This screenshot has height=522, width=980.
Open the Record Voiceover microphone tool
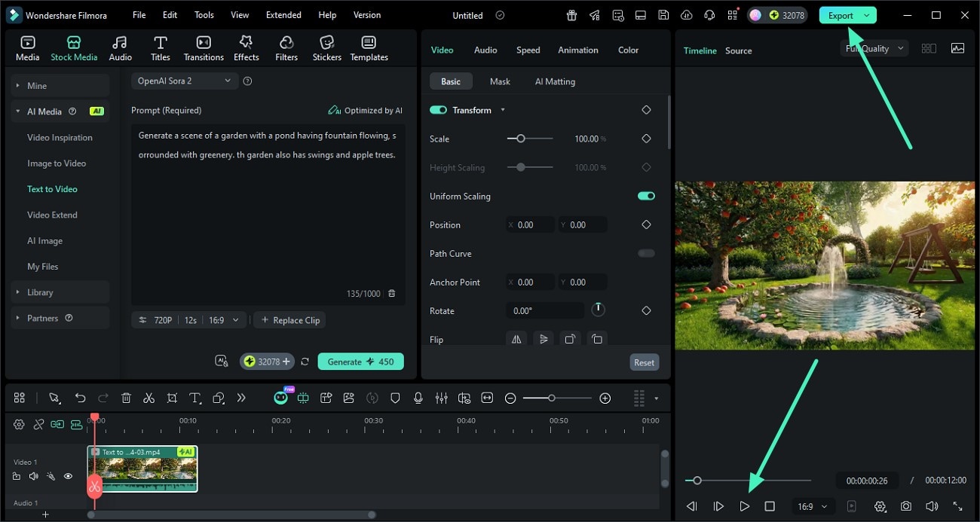click(418, 398)
